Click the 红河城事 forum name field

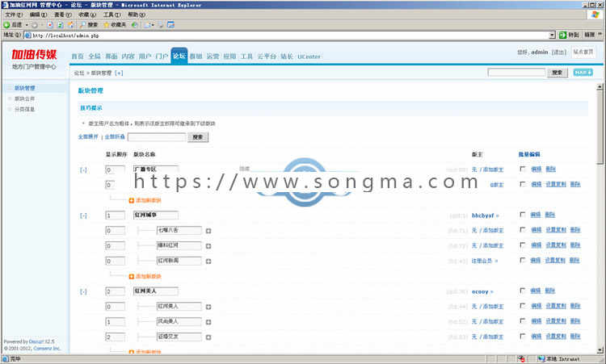coord(156,215)
